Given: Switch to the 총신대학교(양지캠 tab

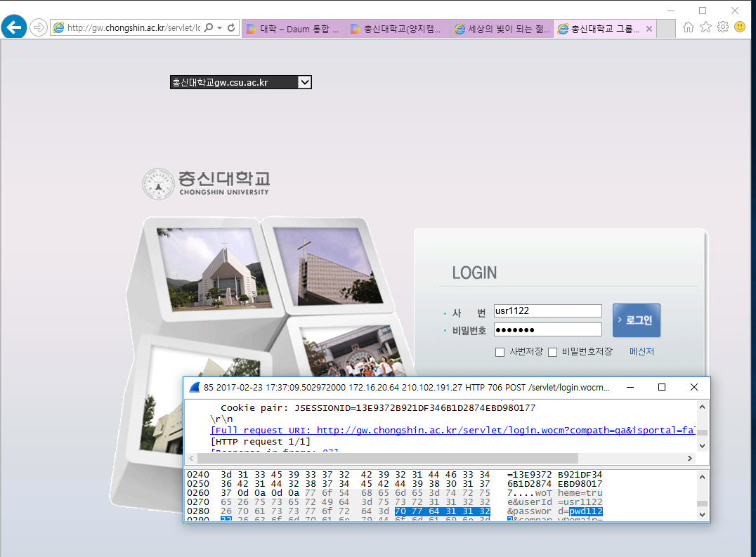Looking at the screenshot, I should [x=398, y=29].
